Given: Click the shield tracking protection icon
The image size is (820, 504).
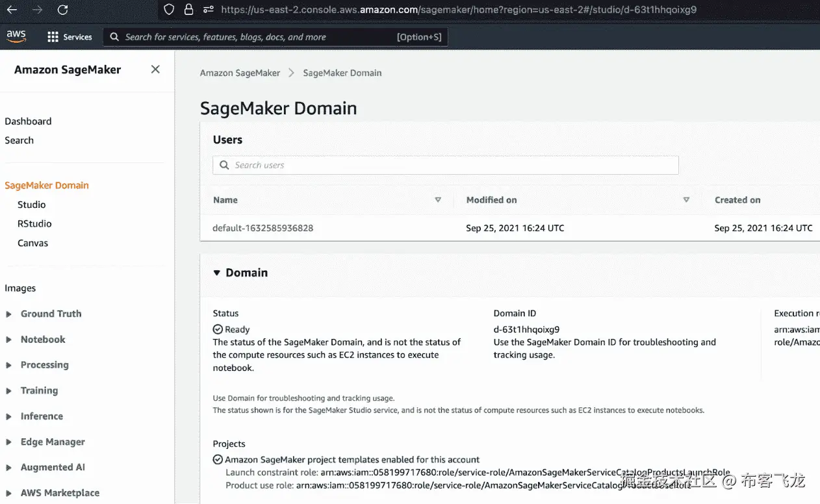Looking at the screenshot, I should click(x=169, y=10).
